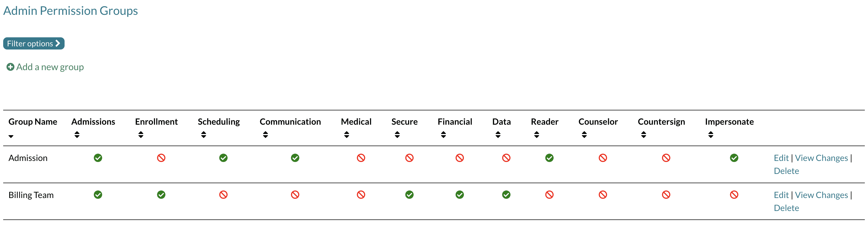Click the Admission row Enrollment denied icon
Image resolution: width=868 pixels, height=243 pixels.
point(161,158)
